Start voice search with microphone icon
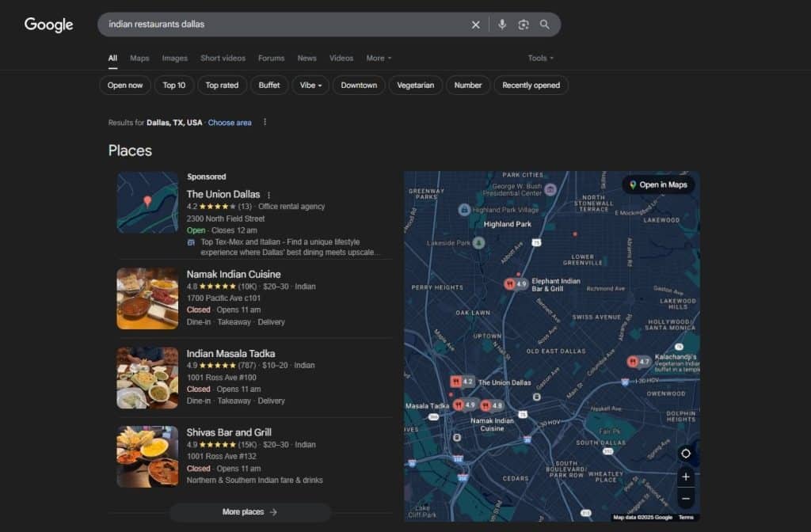 coord(501,25)
